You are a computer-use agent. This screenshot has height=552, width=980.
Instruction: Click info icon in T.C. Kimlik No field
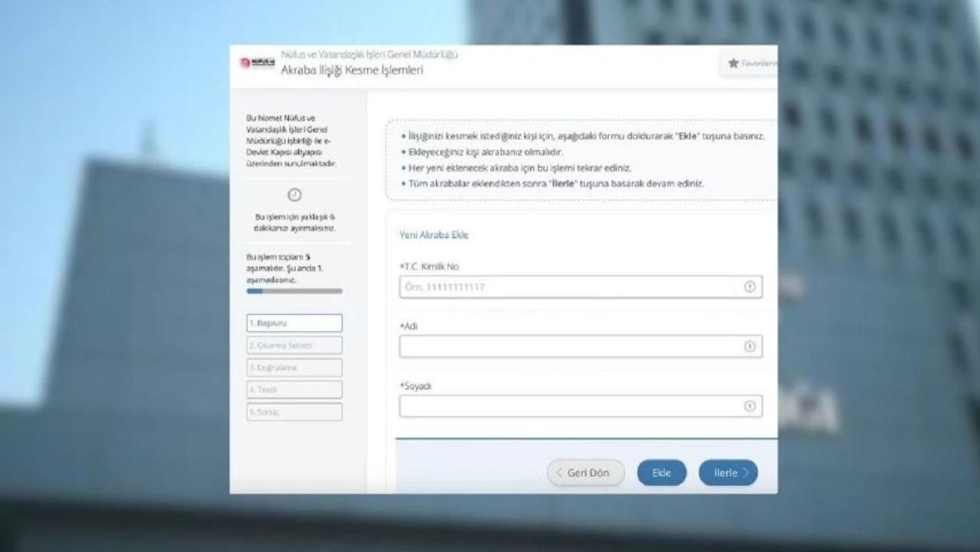point(748,287)
